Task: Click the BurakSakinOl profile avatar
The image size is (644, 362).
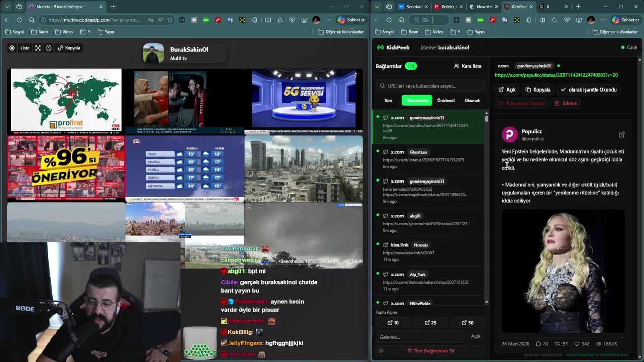Action: (x=153, y=53)
